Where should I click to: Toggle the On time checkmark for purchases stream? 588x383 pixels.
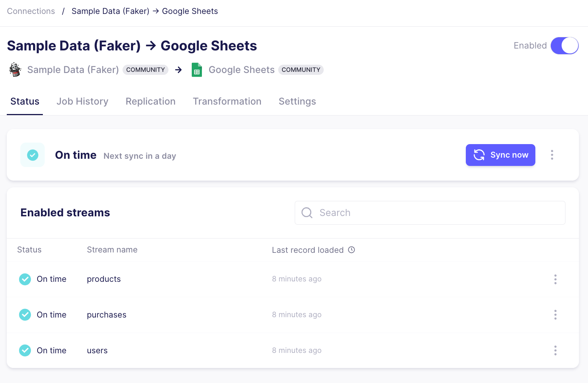[25, 315]
